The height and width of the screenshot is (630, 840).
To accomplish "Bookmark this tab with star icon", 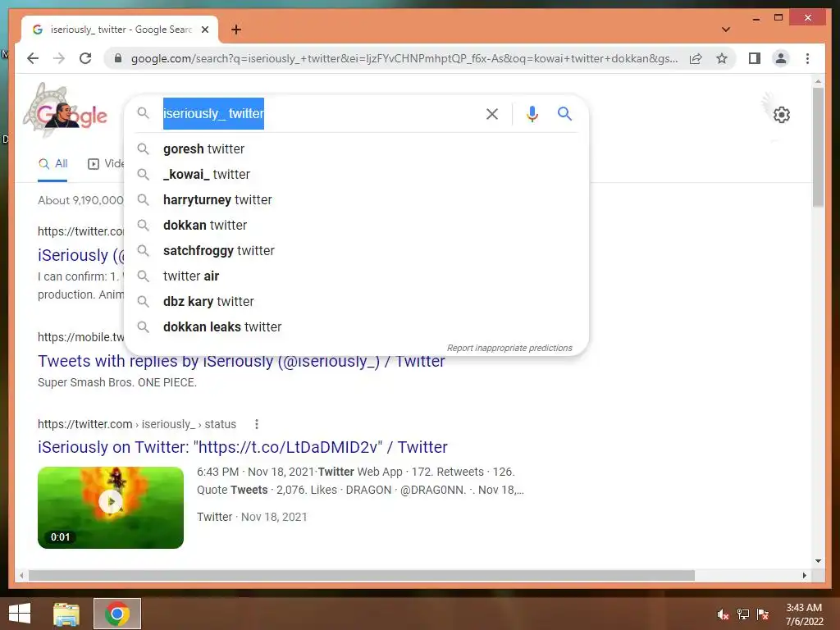I will 722,58.
